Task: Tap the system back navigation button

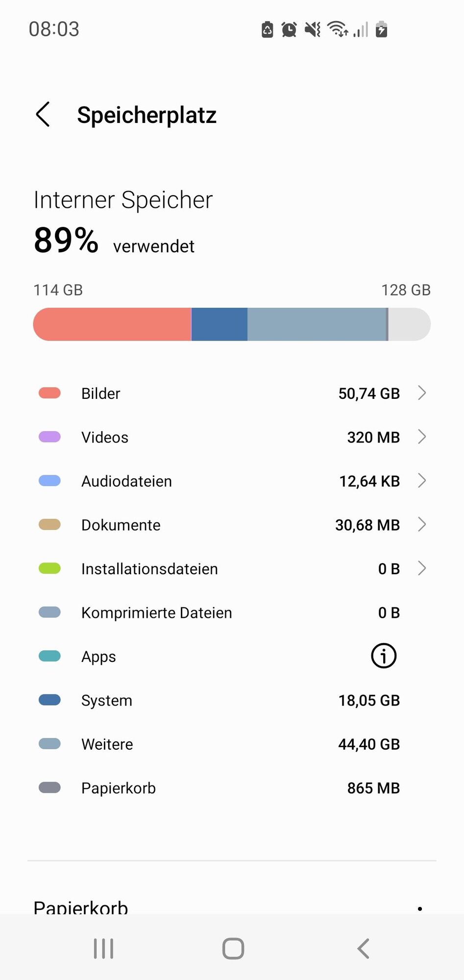Action: (363, 949)
